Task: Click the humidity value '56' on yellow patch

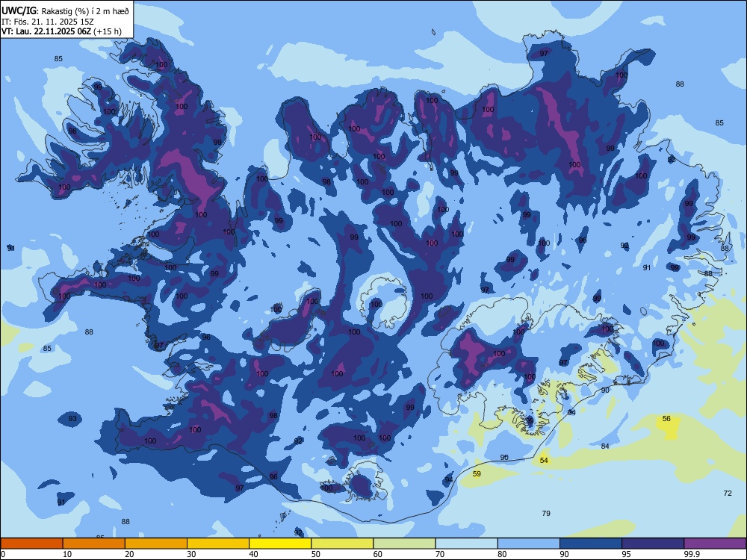Action: pos(666,419)
